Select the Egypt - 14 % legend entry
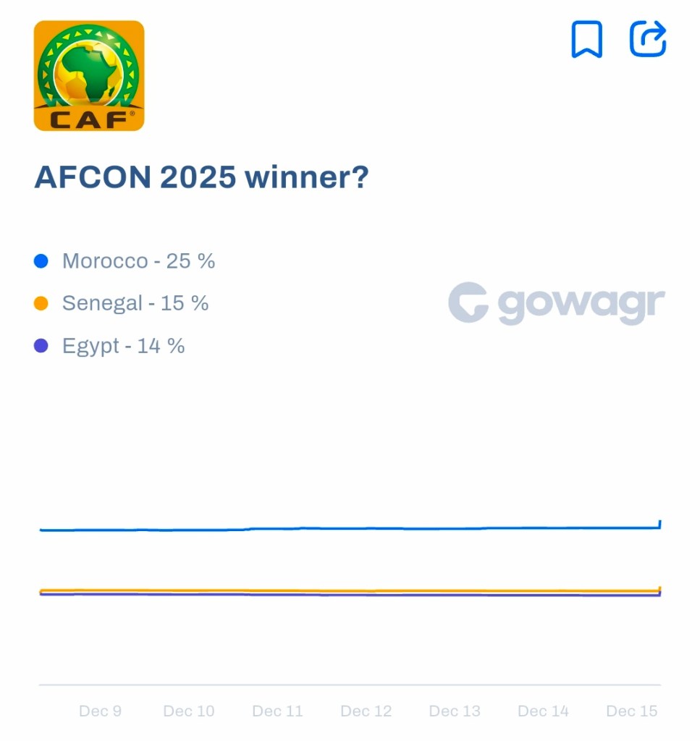This screenshot has height=741, width=700. (x=123, y=346)
